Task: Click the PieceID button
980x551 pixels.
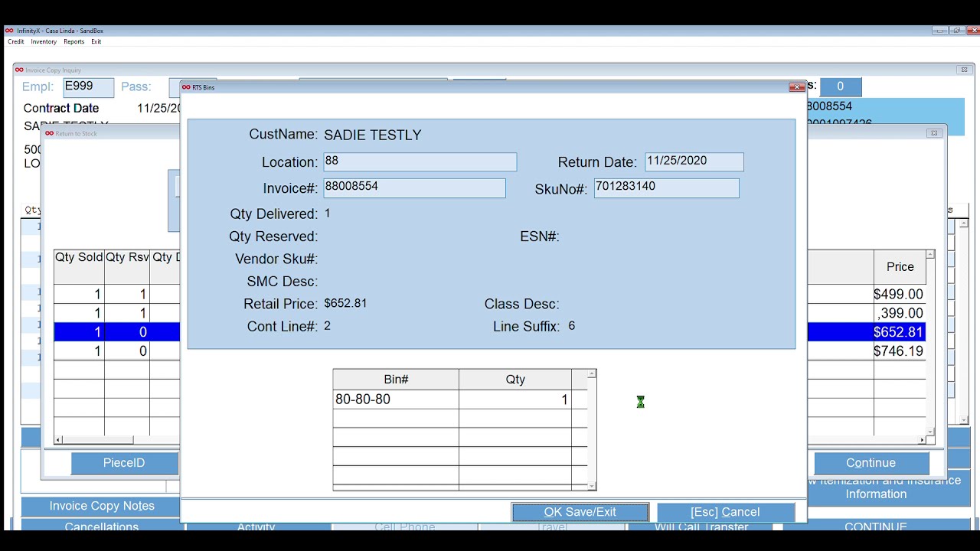Action: [x=124, y=463]
